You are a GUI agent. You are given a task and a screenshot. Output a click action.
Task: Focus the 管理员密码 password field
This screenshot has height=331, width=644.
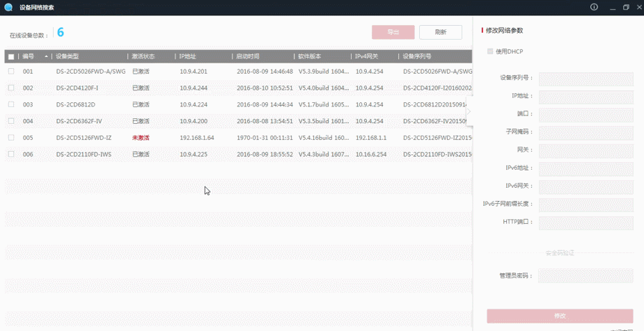click(586, 276)
